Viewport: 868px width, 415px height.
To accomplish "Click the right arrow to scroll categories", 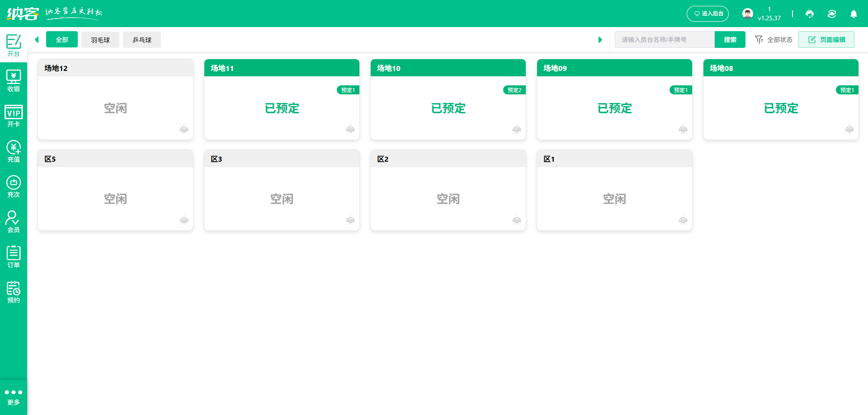I will (x=600, y=40).
